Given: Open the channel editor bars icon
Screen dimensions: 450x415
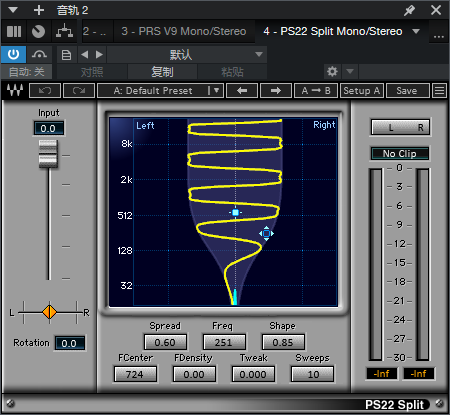Looking at the screenshot, I should 14,31.
